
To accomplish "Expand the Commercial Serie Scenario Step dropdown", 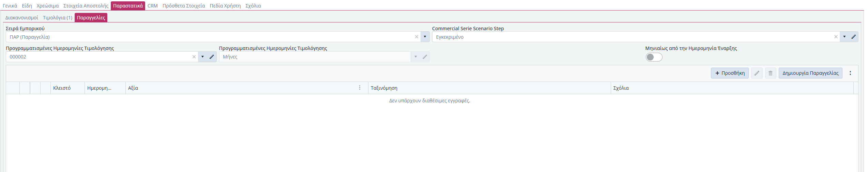I will 844,37.
